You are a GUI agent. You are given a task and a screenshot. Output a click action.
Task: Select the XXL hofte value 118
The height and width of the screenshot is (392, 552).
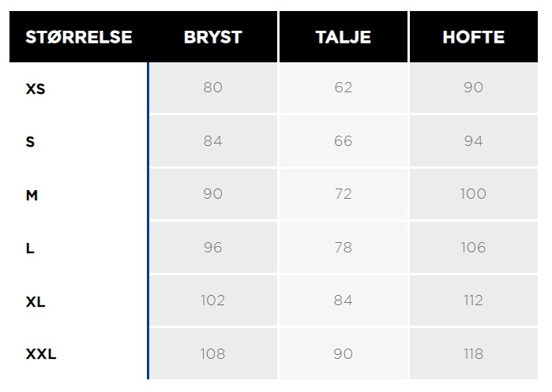click(474, 353)
